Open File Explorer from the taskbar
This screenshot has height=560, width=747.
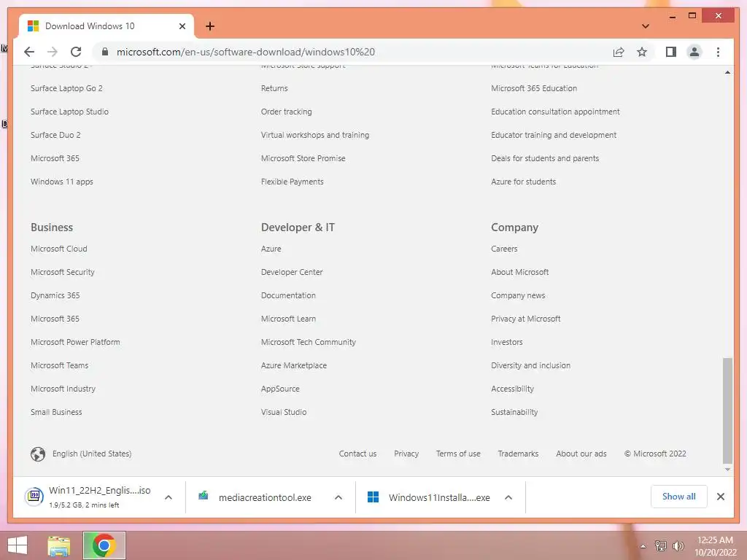(x=59, y=545)
